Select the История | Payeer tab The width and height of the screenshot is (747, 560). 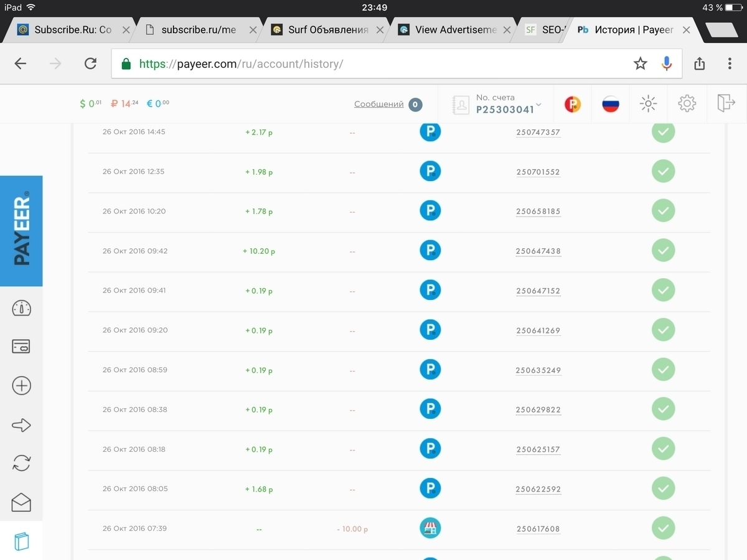pos(634,30)
